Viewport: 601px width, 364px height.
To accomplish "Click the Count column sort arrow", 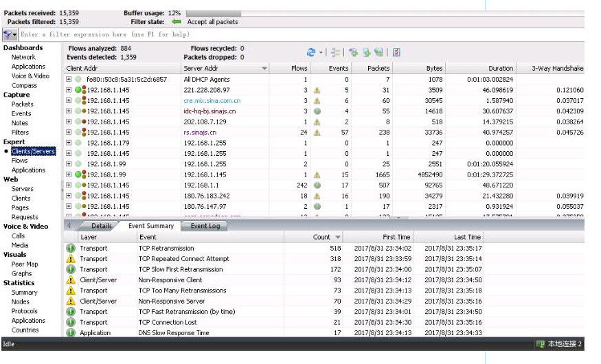I will pos(338,237).
